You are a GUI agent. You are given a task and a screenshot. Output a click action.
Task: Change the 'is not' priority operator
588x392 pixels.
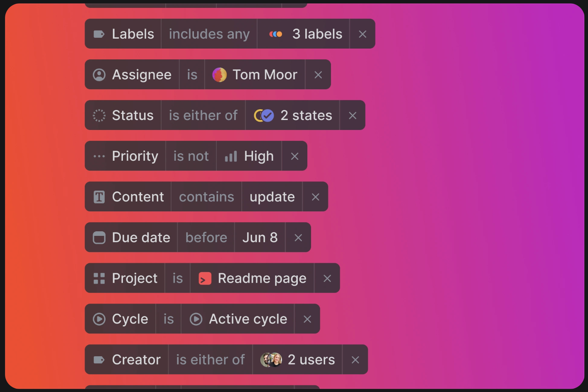pyautogui.click(x=191, y=156)
